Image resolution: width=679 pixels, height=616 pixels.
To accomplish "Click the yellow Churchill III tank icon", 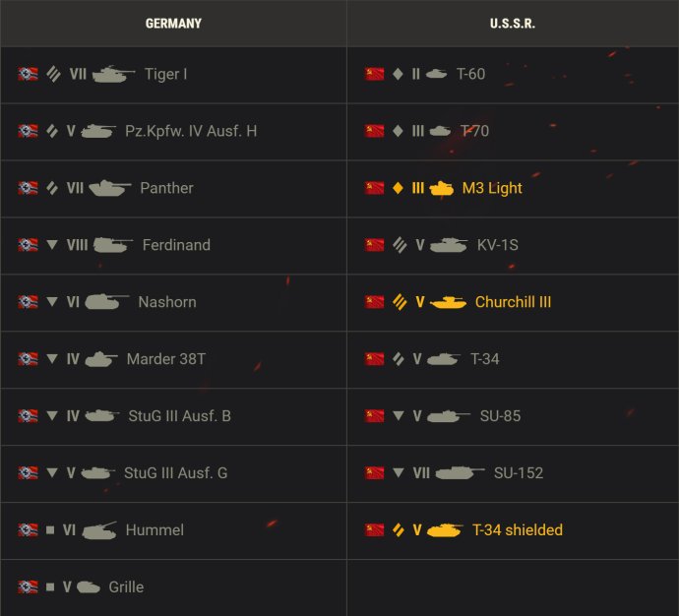I will (x=448, y=302).
